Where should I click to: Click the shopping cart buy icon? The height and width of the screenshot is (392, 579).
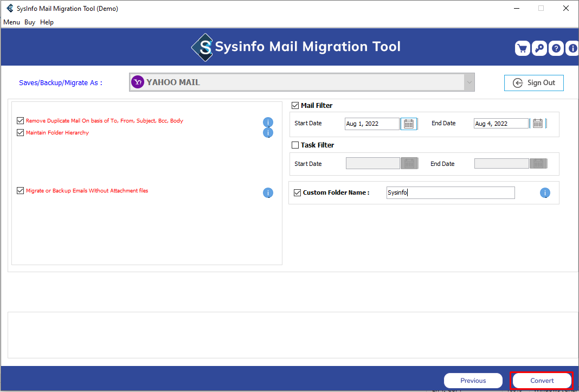(522, 48)
